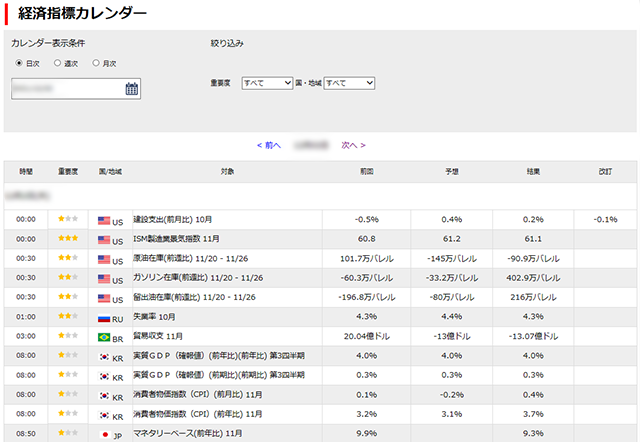Click importance stars for ISM製造業景気指数 row
This screenshot has height=442, width=640.
click(68, 239)
